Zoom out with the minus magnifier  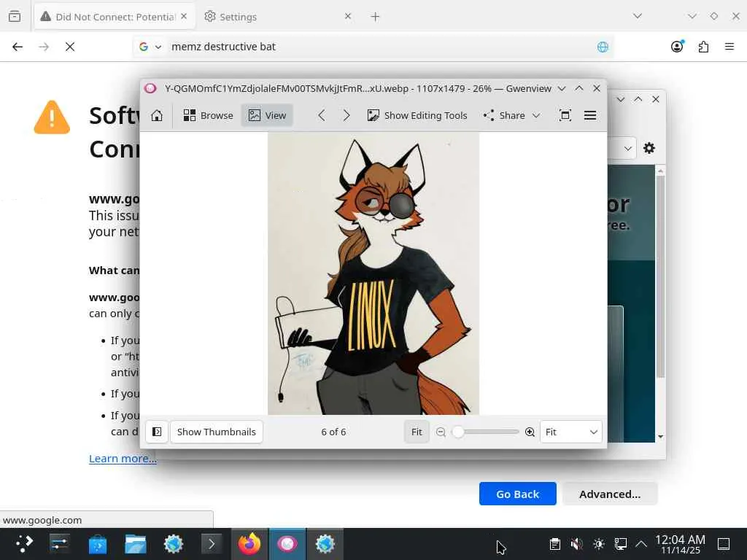[441, 432]
